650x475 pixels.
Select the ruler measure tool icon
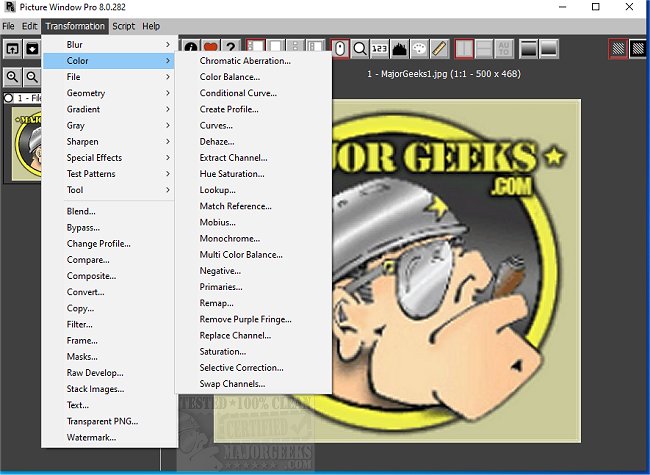pyautogui.click(x=439, y=47)
